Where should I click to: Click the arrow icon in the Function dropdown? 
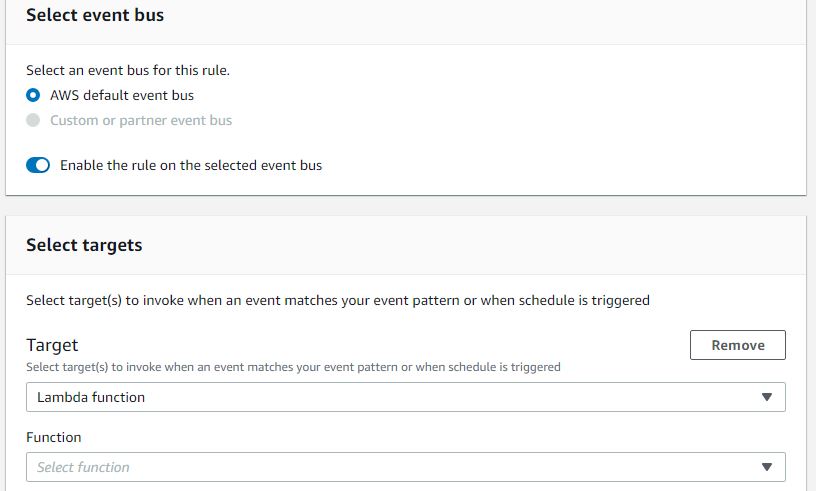click(x=767, y=467)
